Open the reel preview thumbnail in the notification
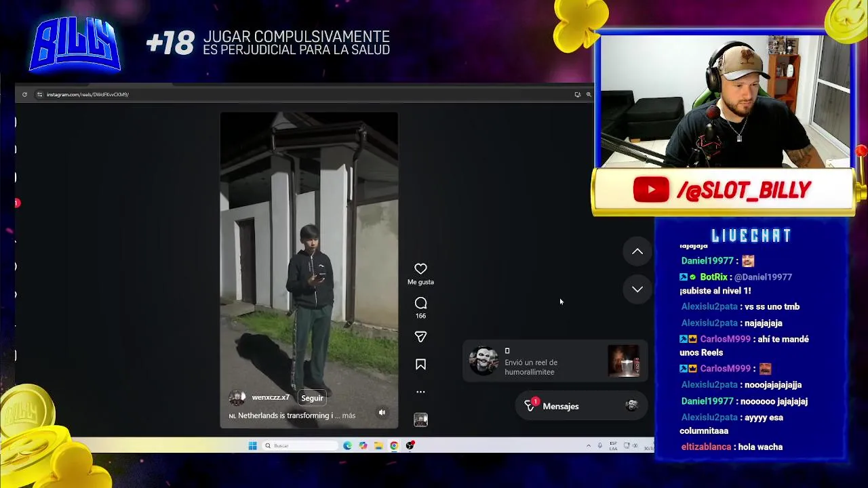 (624, 361)
